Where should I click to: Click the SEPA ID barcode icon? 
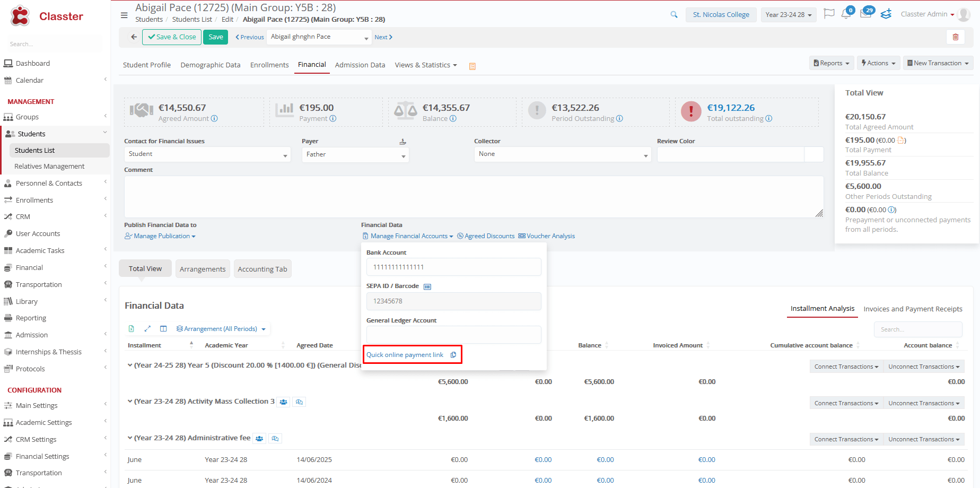pyautogui.click(x=427, y=286)
